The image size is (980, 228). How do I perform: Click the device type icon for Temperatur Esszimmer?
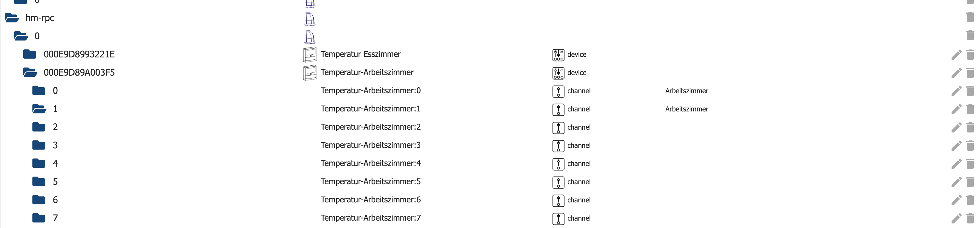(x=558, y=55)
